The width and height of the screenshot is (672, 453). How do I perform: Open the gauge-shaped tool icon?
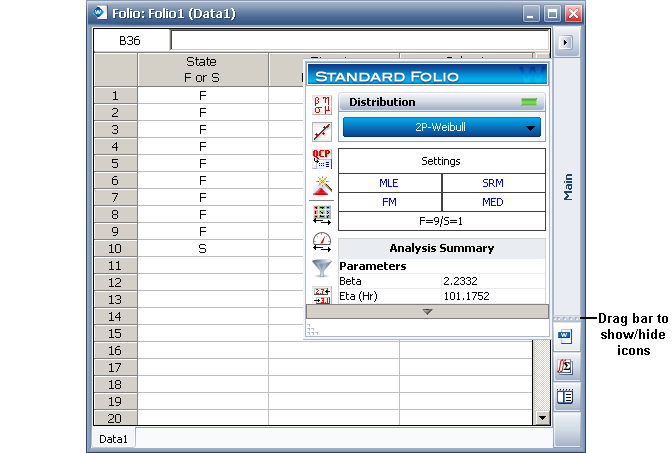point(321,240)
